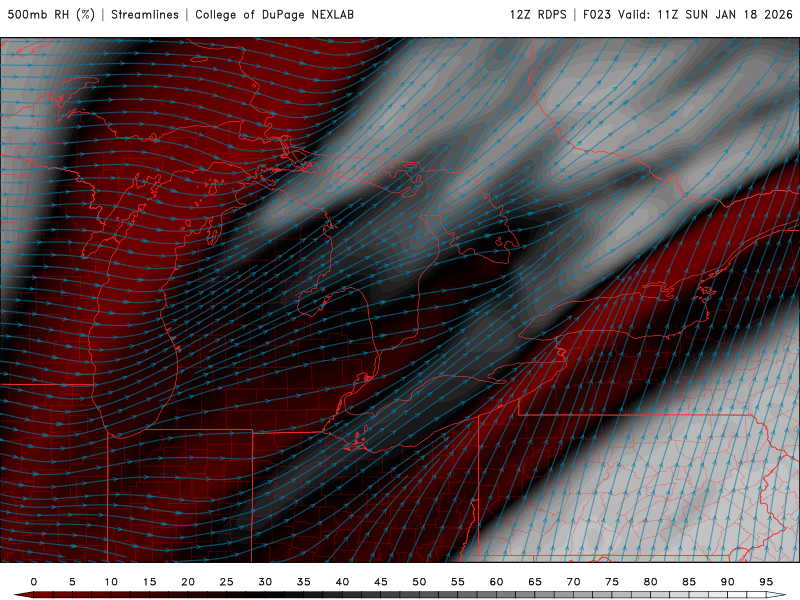Screen dimensions: 800x600
Task: Click the "75" label on color scale
Action: [x=612, y=582]
